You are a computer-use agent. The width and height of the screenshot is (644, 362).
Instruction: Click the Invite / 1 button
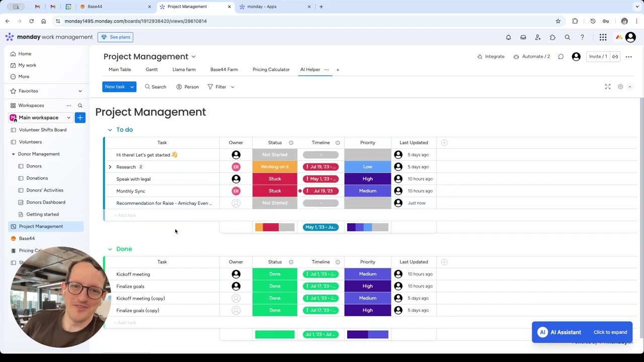pos(598,57)
